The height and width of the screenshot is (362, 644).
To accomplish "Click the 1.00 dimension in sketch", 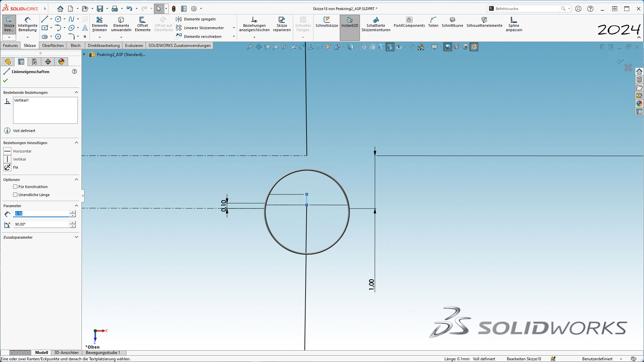I will pos(371,284).
